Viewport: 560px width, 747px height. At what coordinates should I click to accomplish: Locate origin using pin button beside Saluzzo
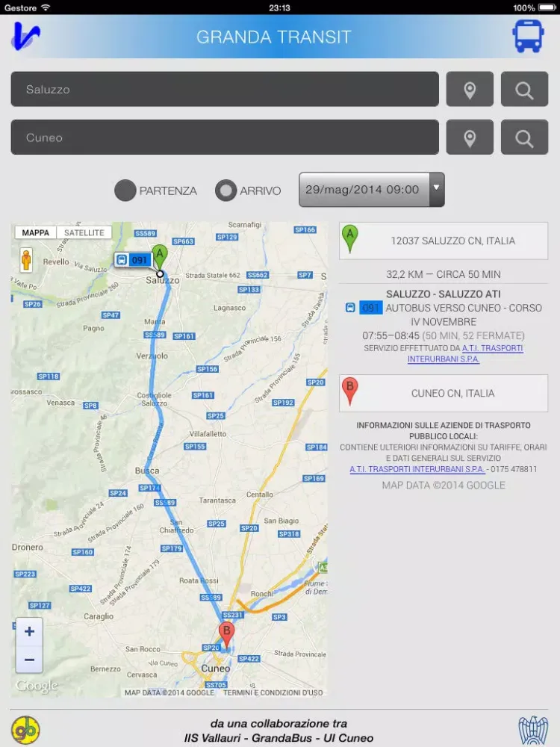tap(470, 89)
